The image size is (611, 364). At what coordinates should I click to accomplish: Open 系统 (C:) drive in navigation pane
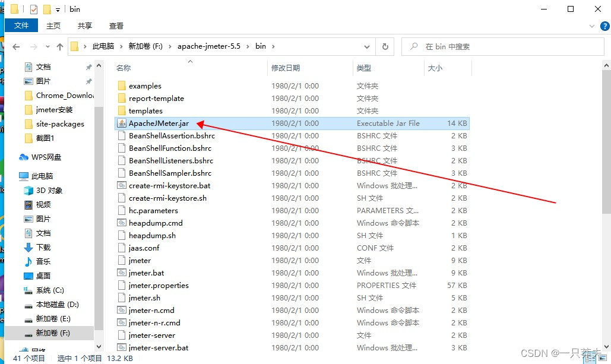coord(50,290)
